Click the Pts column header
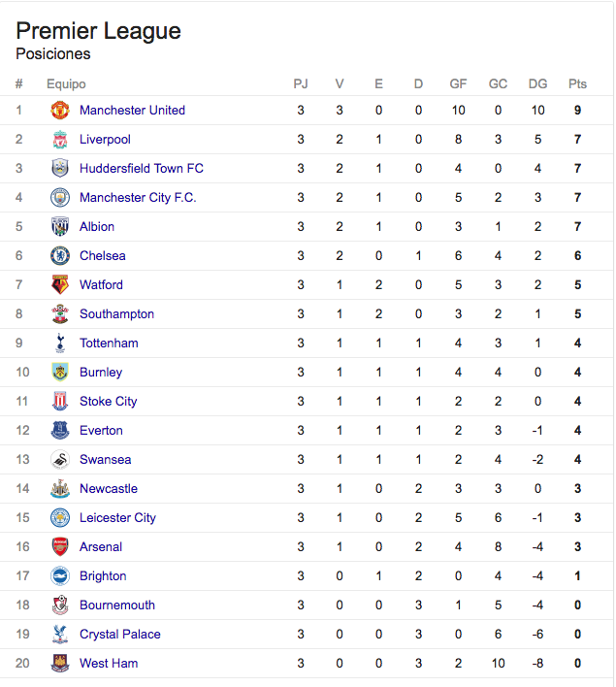The width and height of the screenshot is (616, 687). point(577,83)
